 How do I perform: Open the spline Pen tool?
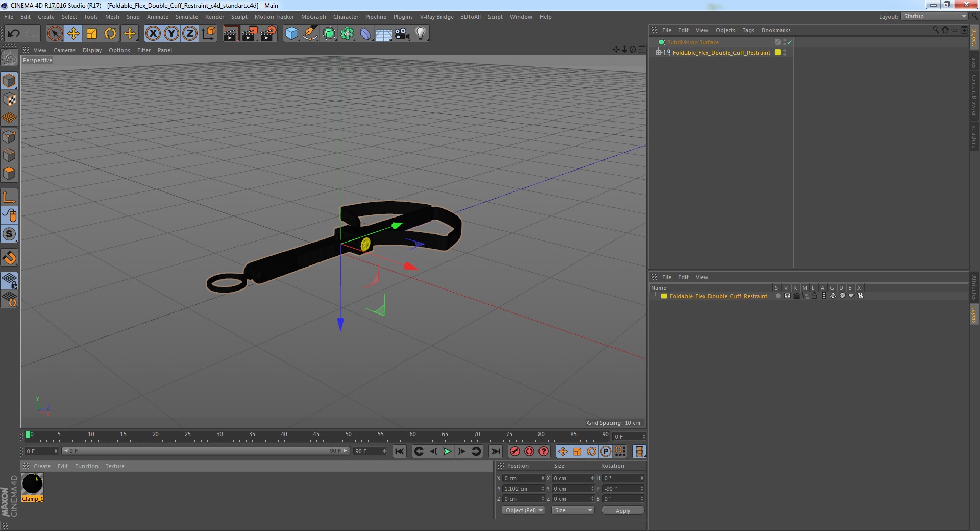click(310, 34)
